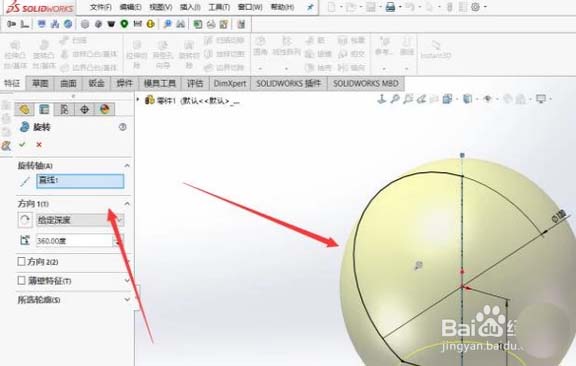Open the 帮助(H) menu
Screen dimensions: 576x366
[282, 7]
